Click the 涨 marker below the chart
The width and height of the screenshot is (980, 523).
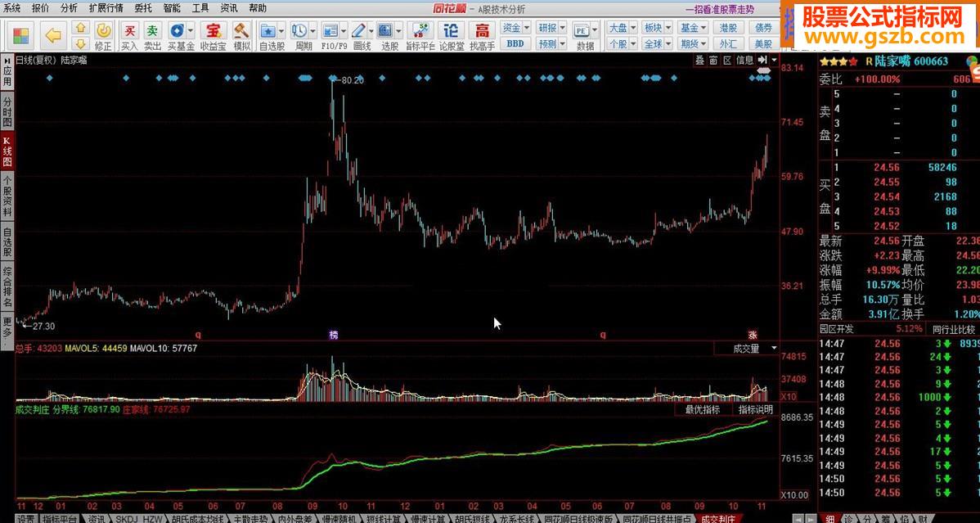(x=753, y=336)
